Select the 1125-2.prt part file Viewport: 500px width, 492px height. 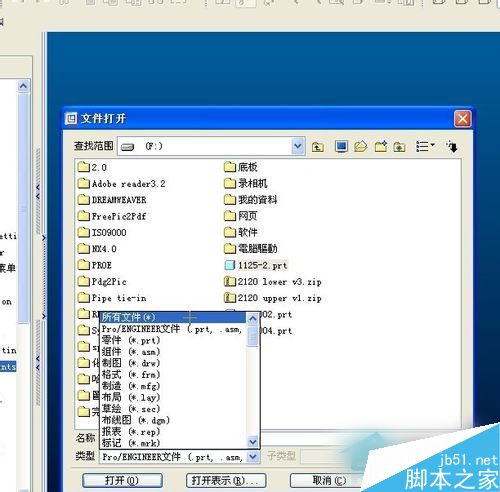[x=256, y=265]
